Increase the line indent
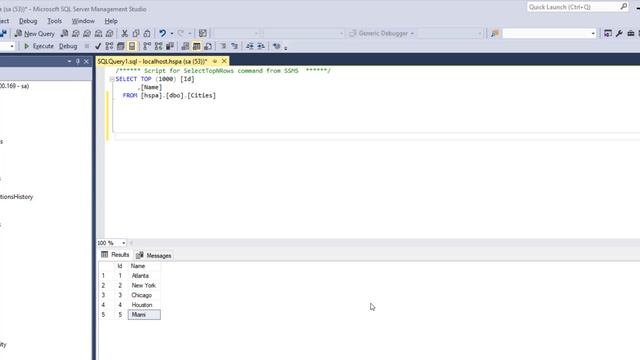Image resolution: width=640 pixels, height=360 pixels. point(261,46)
